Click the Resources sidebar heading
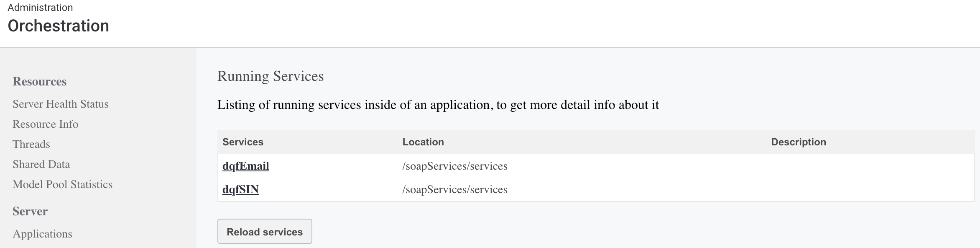This screenshot has height=248, width=980. (x=39, y=82)
